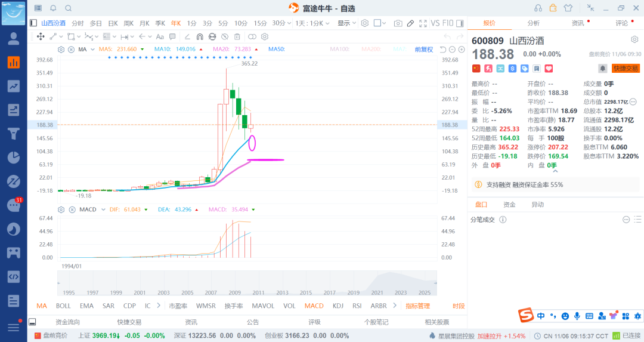Open the 显示 display dropdown

click(x=346, y=23)
